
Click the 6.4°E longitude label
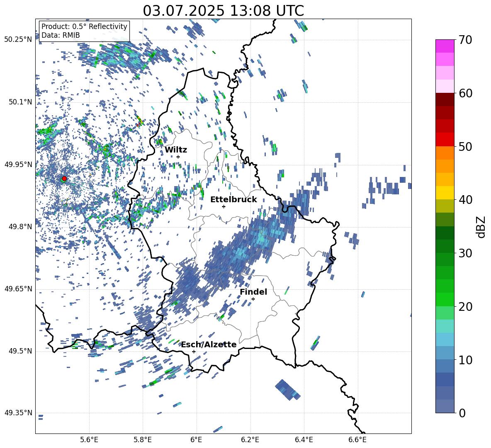304,440
